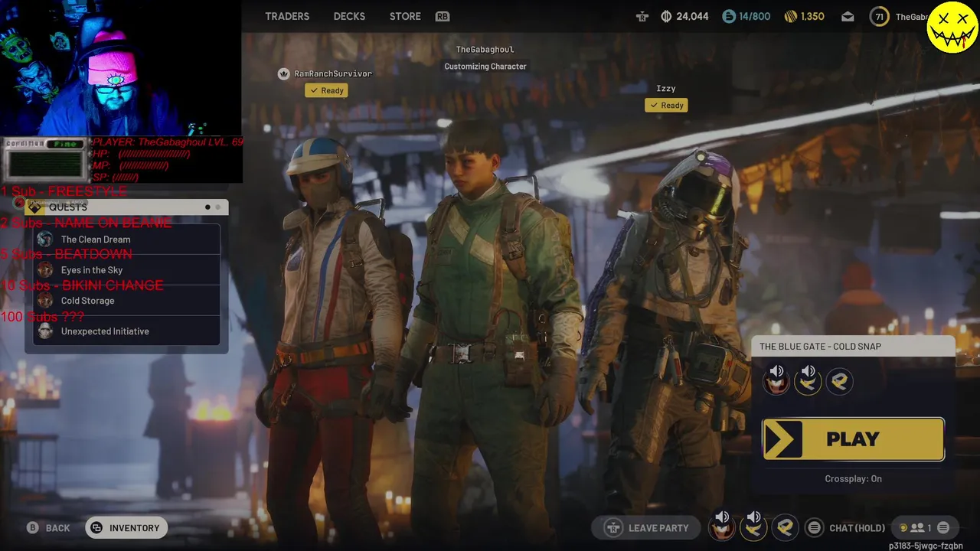Click the Leave Party button
The width and height of the screenshot is (980, 551).
tap(646, 528)
